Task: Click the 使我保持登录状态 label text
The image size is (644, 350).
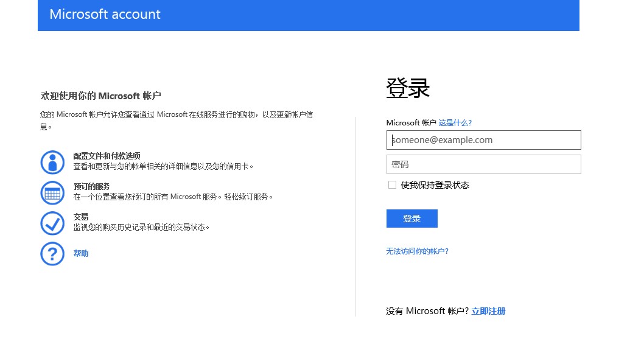Action: pyautogui.click(x=435, y=185)
